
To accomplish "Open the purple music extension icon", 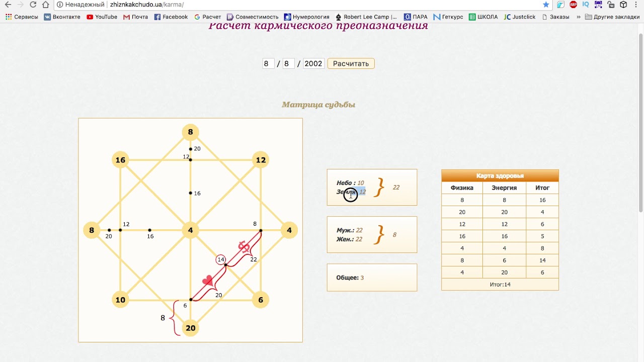I will (x=598, y=5).
